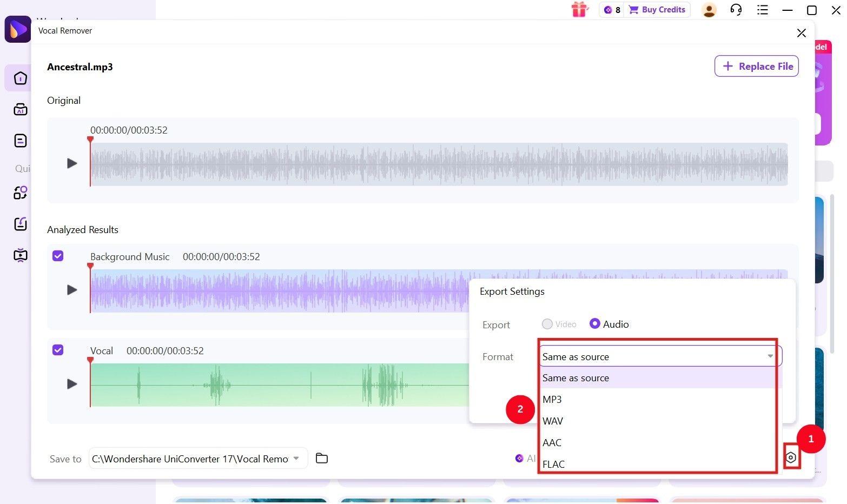Viewport: 847px width, 504px height.
Task: Open the converter sidebar icon with purple dot
Action: pos(21,193)
